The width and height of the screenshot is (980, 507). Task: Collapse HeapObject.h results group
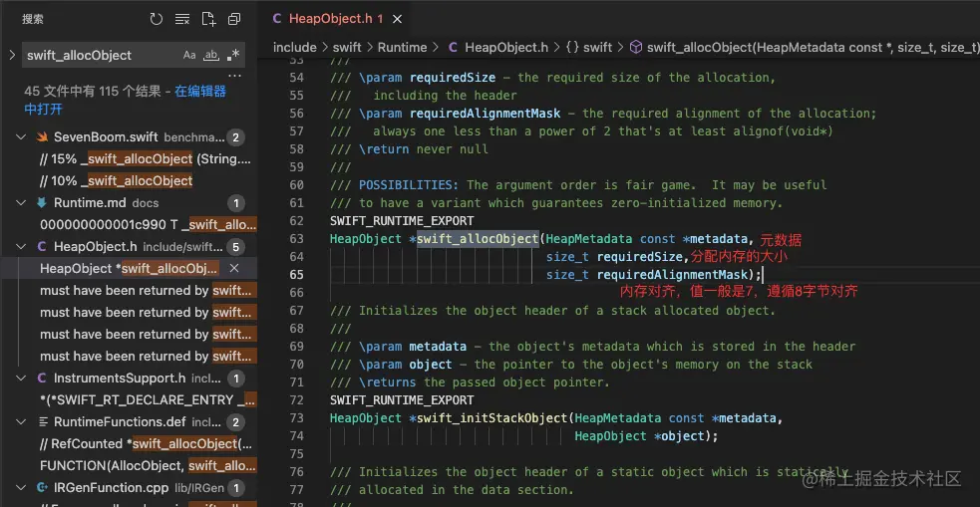point(21,247)
